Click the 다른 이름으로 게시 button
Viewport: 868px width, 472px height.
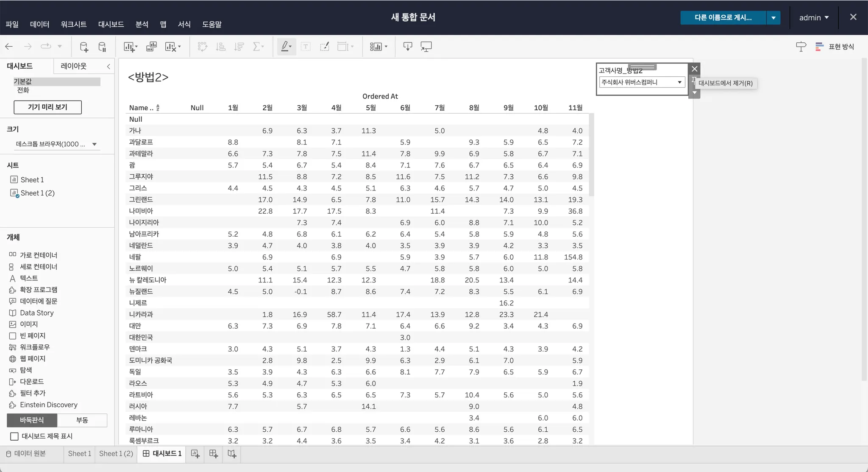tap(723, 18)
